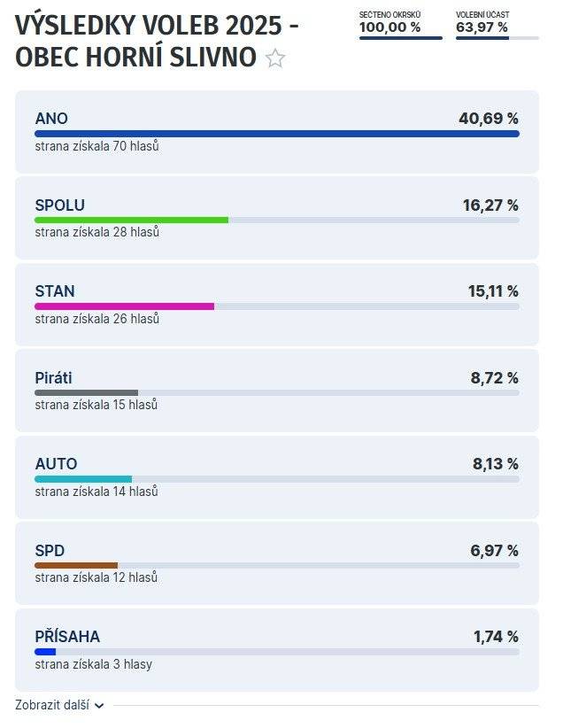Open the AUTO party row label

[56, 464]
